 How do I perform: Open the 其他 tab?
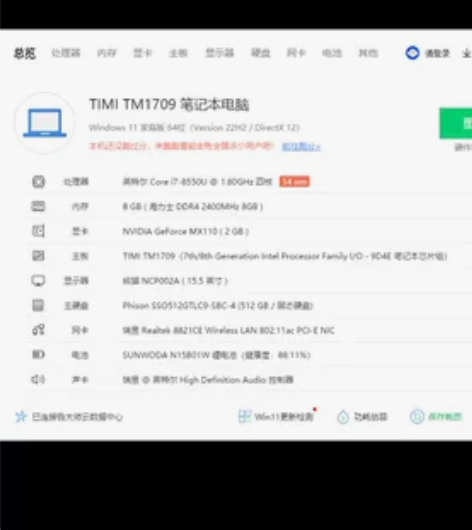coord(368,53)
